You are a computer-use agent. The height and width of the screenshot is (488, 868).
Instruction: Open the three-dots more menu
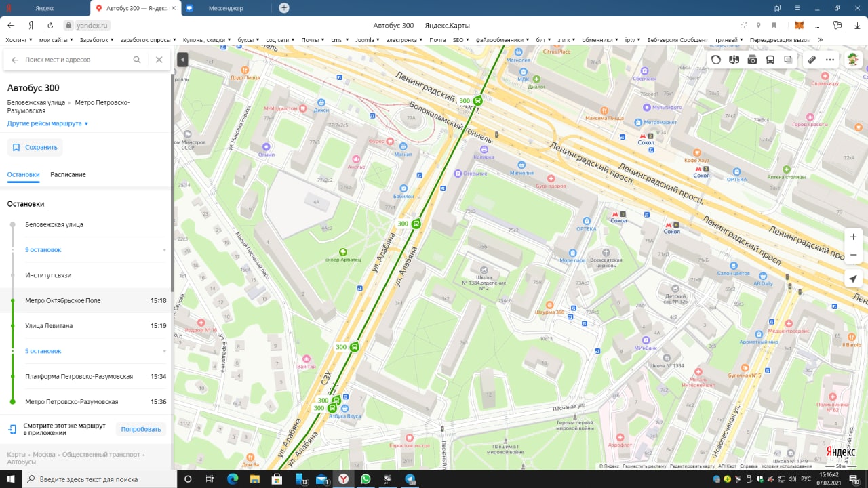point(829,60)
